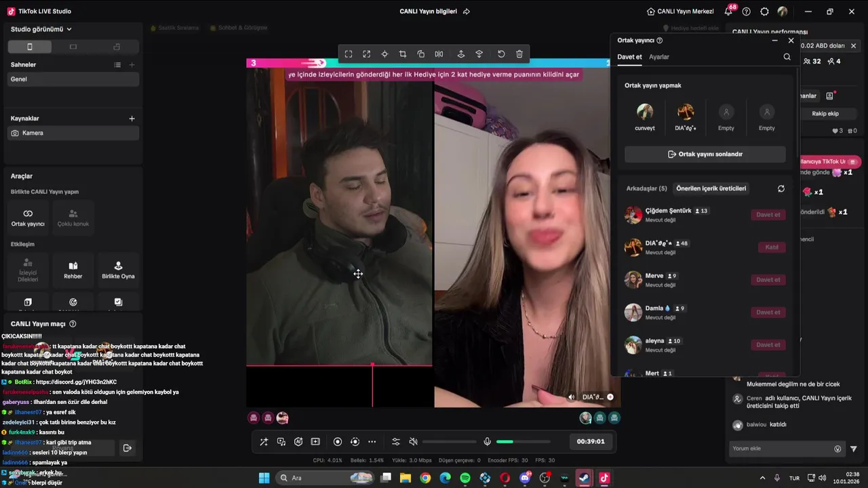Open the scenes list icon next to Sahneler
Screen dimensions: 868x488
(x=117, y=64)
